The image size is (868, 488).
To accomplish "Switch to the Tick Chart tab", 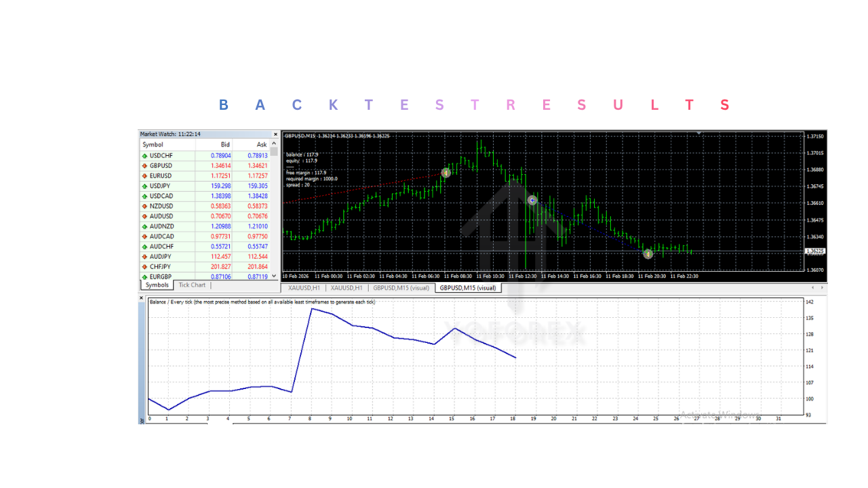I will [191, 285].
